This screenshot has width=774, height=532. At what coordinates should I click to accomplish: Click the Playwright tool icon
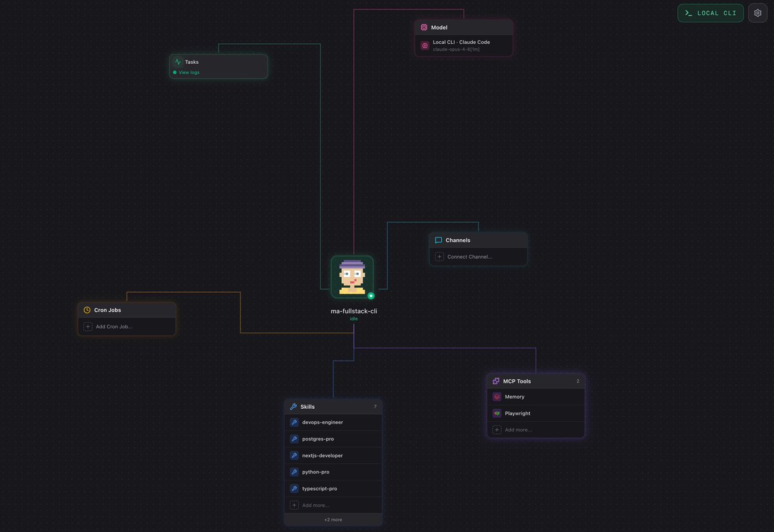coord(497,413)
